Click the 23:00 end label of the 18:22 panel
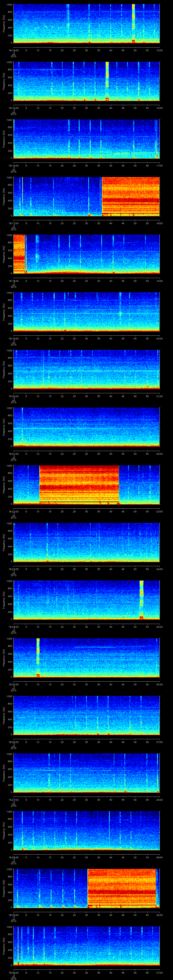Screen dimensions: 173x980 pyautogui.click(x=160, y=511)
